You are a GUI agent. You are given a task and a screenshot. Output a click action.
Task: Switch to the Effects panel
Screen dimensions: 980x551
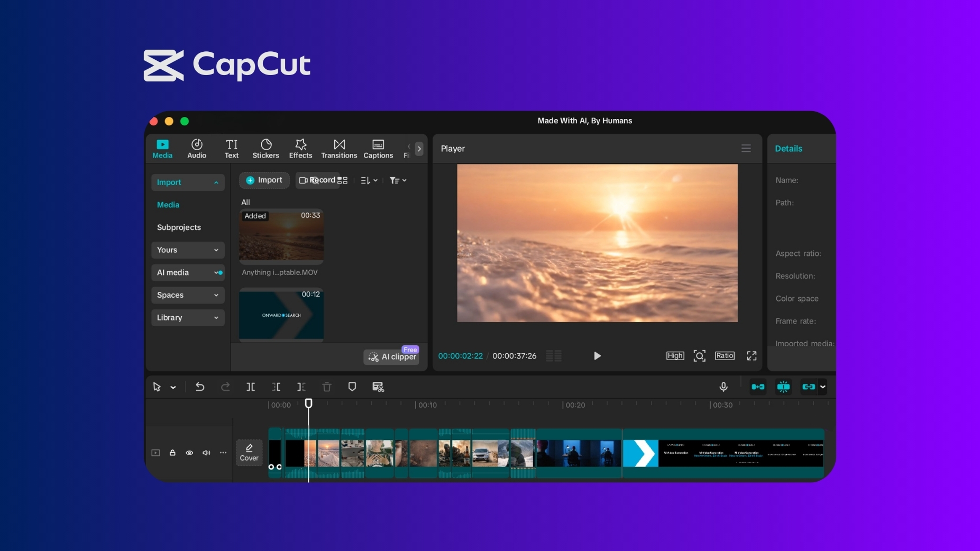[x=300, y=149]
